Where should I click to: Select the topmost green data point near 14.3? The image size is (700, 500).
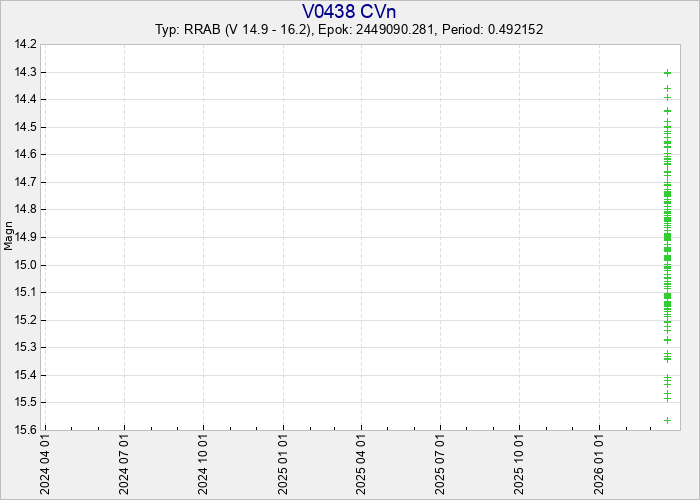click(667, 73)
